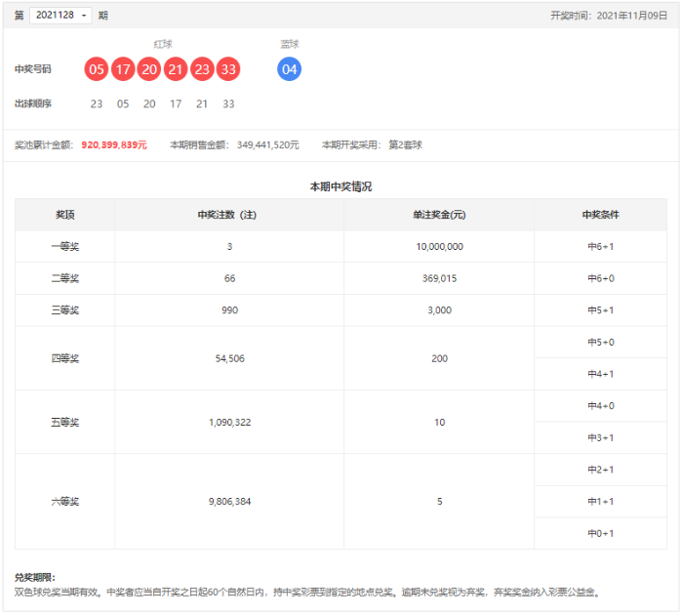
Task: Click the red ball numbered 33
Action: (227, 69)
